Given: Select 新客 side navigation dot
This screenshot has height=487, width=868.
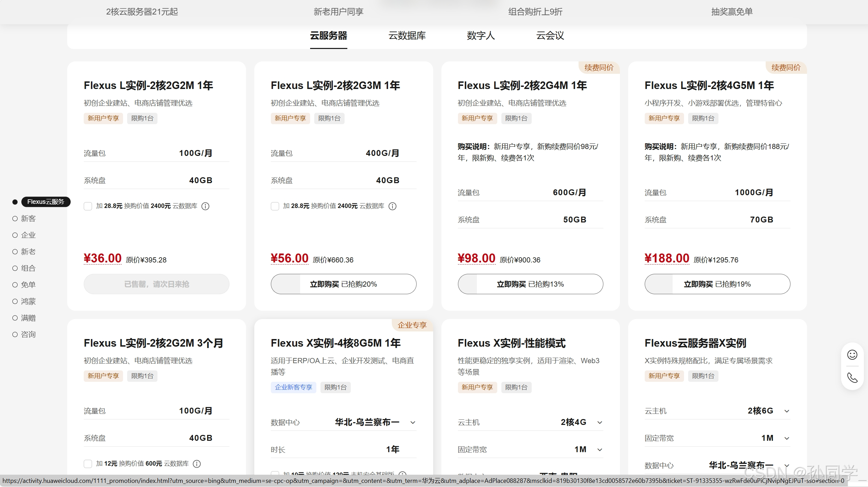Looking at the screenshot, I should 15,219.
